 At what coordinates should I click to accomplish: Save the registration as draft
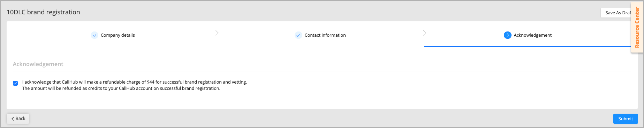(616, 13)
